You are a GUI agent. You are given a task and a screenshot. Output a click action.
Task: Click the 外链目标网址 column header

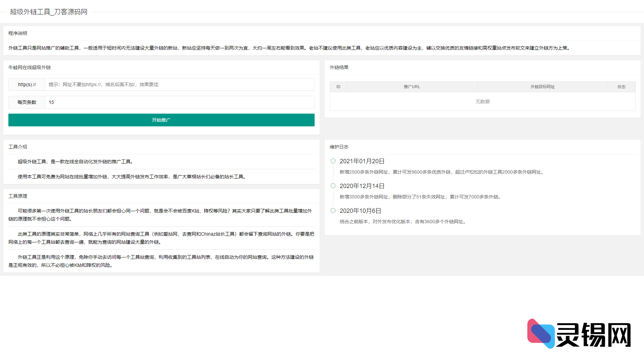click(542, 87)
